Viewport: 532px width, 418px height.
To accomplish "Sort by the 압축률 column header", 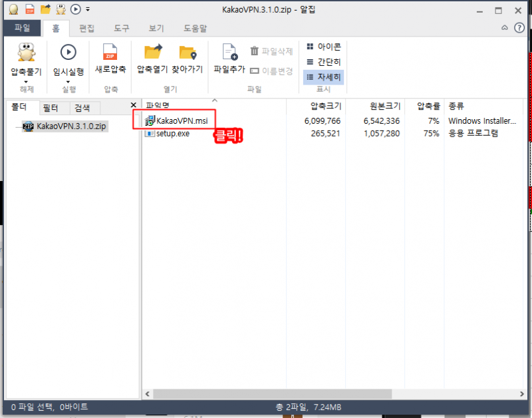I will (x=425, y=106).
